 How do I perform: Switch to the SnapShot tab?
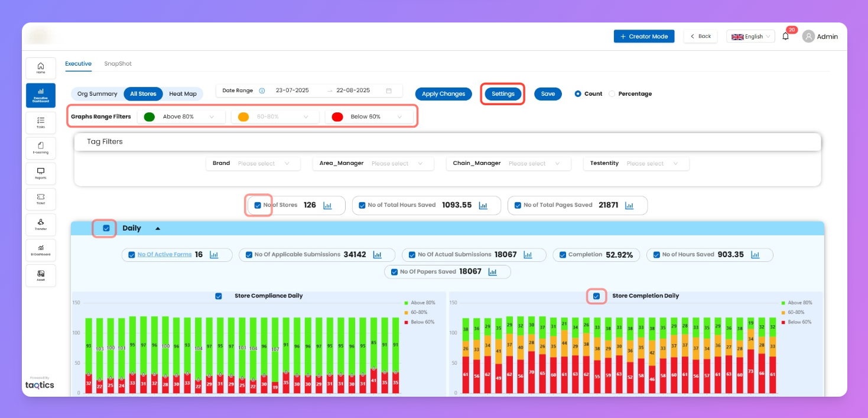pyautogui.click(x=118, y=64)
